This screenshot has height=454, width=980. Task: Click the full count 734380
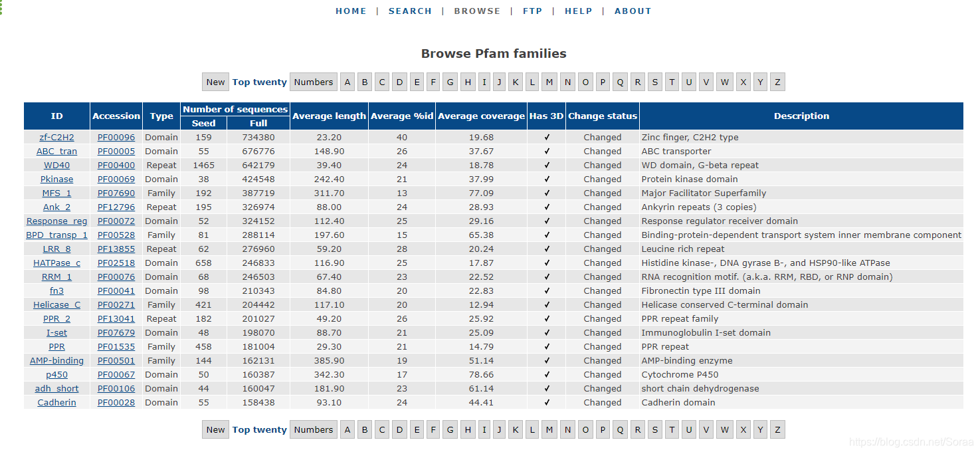[x=258, y=137]
